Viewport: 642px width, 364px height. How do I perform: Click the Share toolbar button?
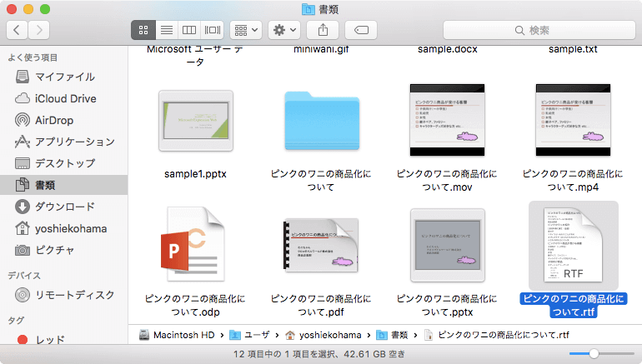pos(323,30)
